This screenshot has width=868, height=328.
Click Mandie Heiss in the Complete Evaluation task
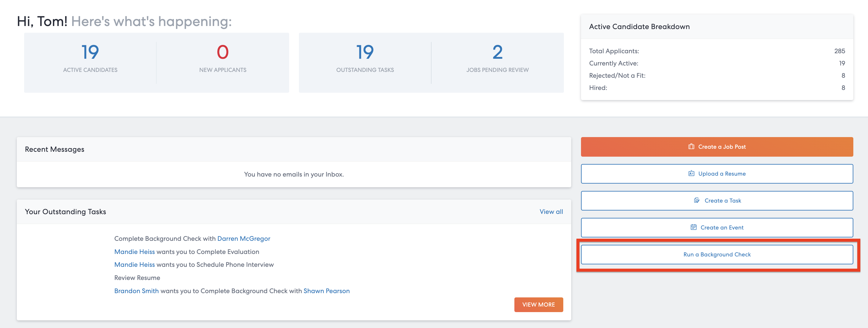point(134,252)
